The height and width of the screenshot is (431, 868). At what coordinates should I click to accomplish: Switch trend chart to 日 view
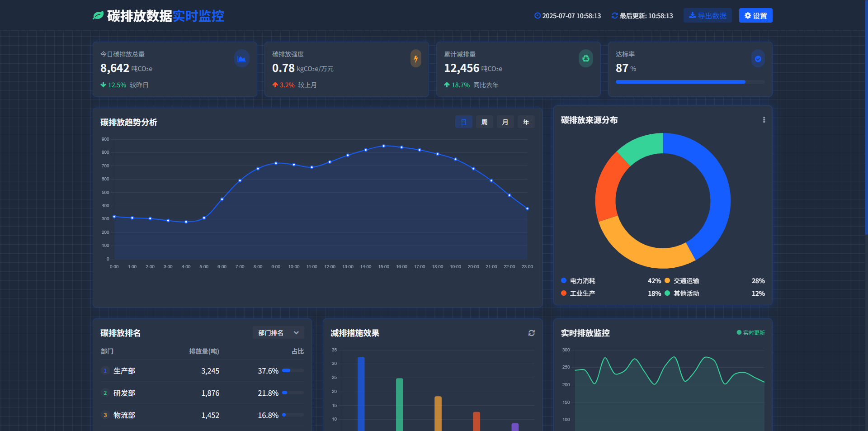(464, 122)
